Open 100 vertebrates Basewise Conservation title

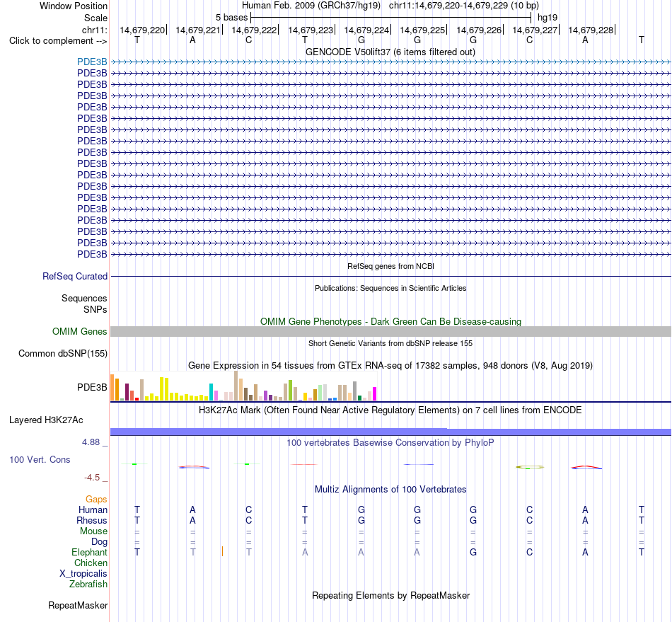pyautogui.click(x=390, y=443)
